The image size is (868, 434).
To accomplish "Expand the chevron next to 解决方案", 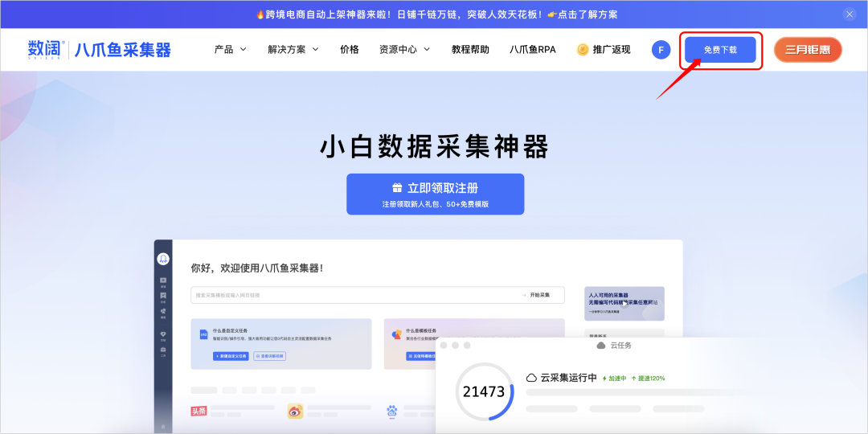I will 315,49.
